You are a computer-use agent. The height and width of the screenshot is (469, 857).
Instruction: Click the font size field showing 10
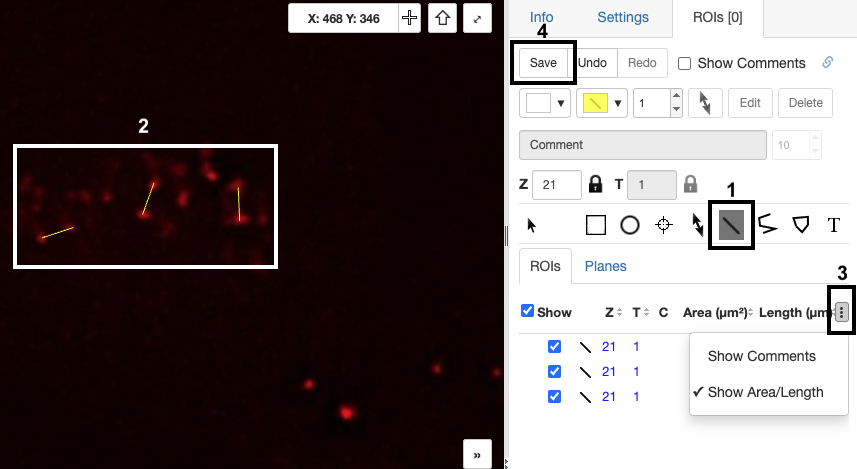[790, 145]
